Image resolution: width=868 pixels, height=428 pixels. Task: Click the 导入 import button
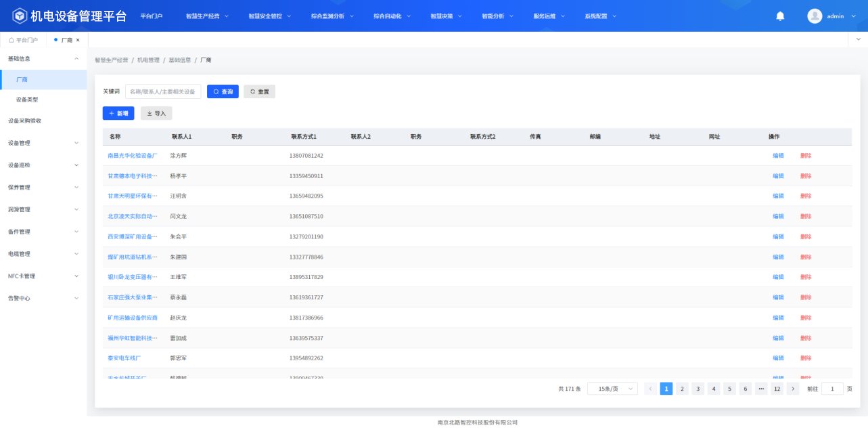(x=156, y=113)
